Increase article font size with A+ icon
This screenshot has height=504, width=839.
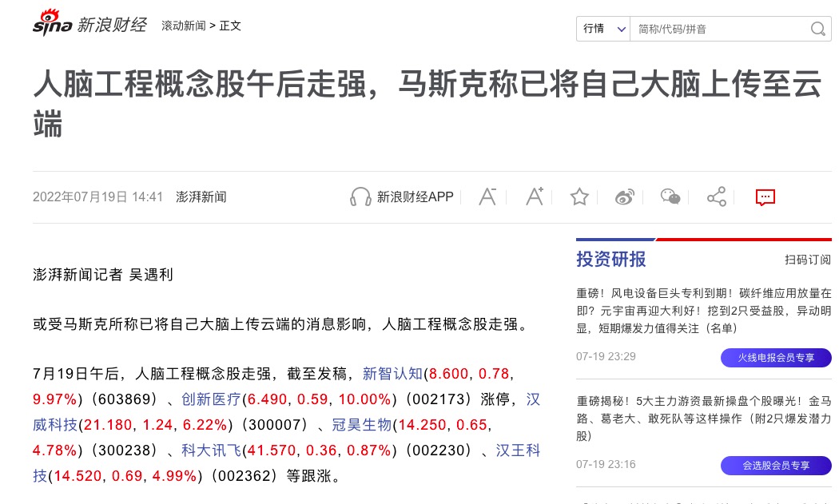[x=534, y=197]
